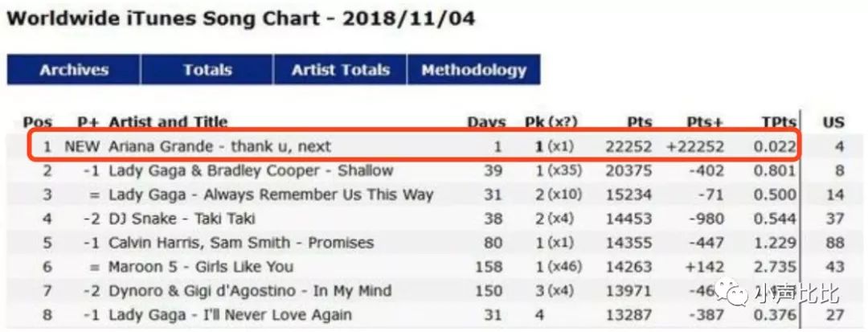Click the Pos column header
The height and width of the screenshot is (332, 868).
[38, 122]
